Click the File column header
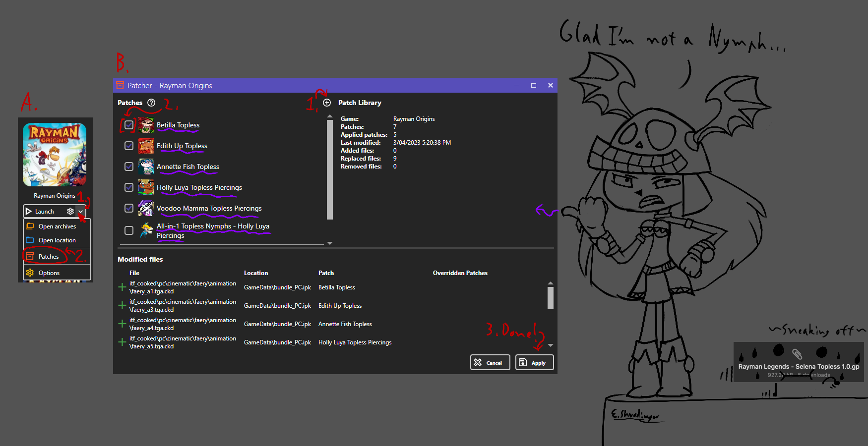The height and width of the screenshot is (446, 868). click(x=134, y=273)
